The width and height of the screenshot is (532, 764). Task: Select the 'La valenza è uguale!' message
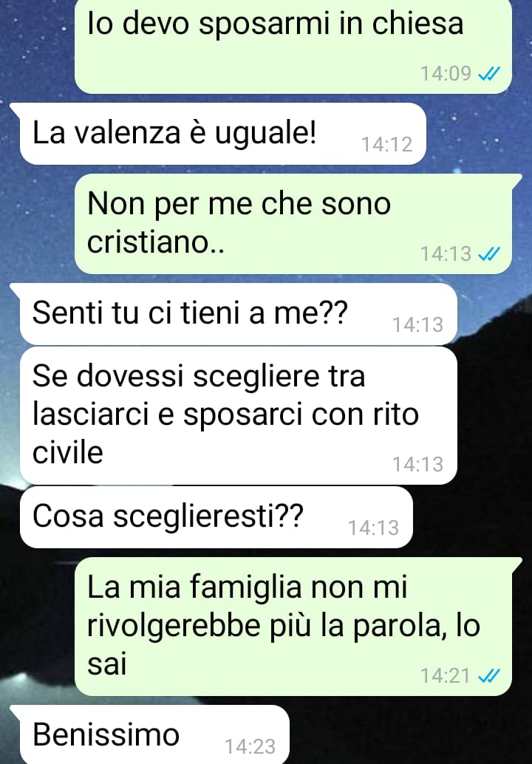point(222,134)
